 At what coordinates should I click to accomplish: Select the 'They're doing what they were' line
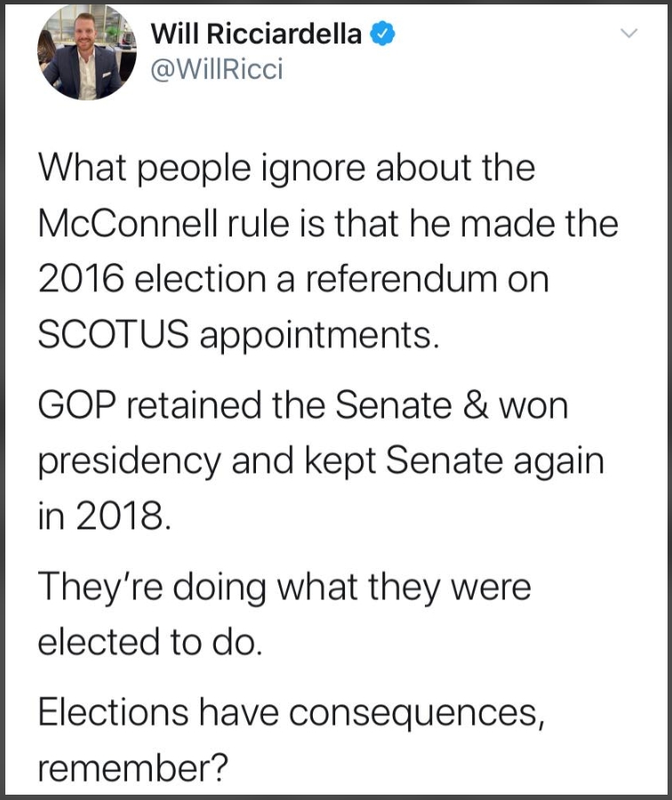(284, 588)
